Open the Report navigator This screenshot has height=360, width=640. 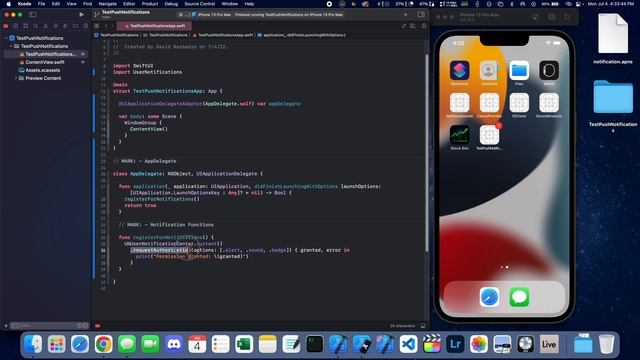[x=85, y=26]
